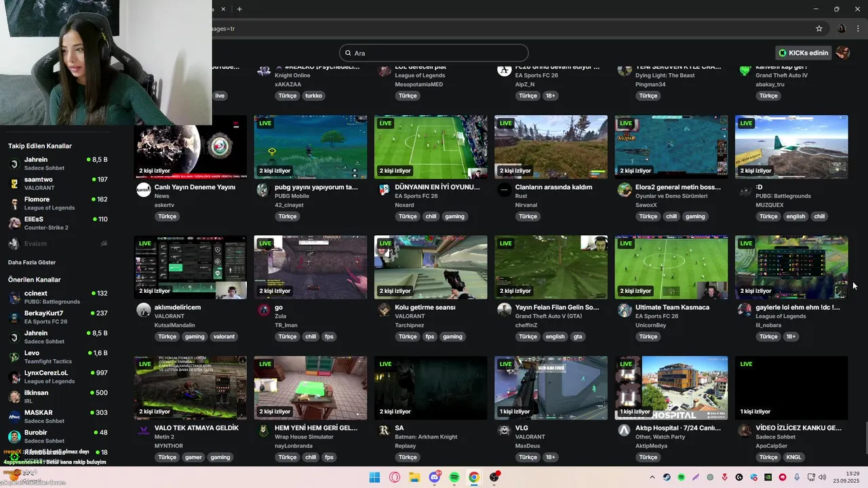Open Levo Teamfight Tactics channel
The width and height of the screenshot is (868, 488).
[x=58, y=357]
